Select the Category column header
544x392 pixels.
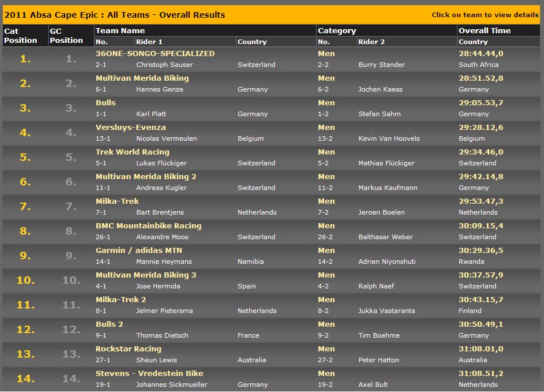click(337, 30)
